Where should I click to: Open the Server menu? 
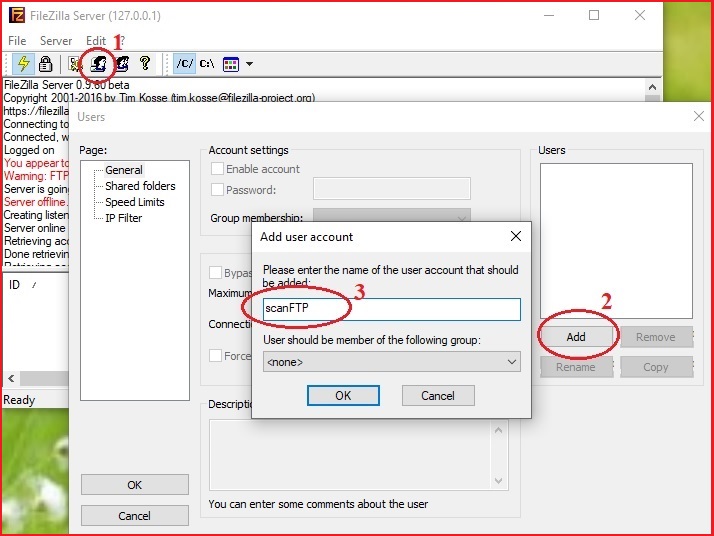tap(56, 41)
